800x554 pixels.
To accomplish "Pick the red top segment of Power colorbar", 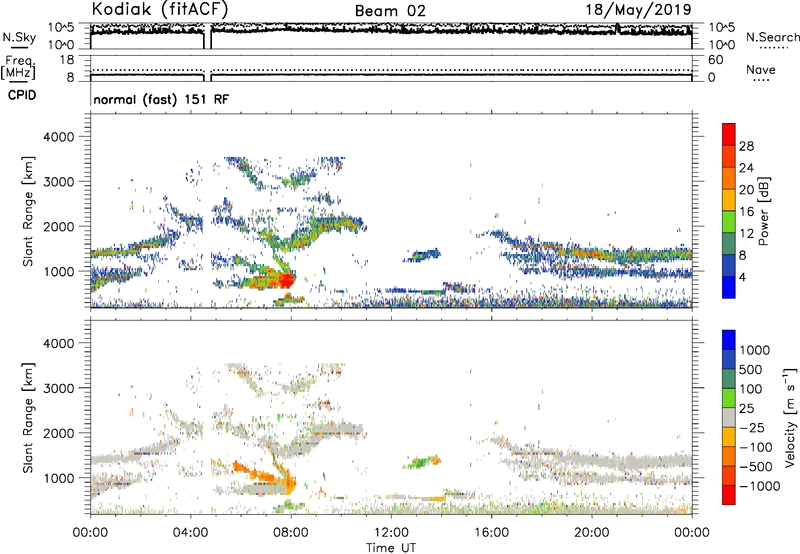I will point(729,135).
